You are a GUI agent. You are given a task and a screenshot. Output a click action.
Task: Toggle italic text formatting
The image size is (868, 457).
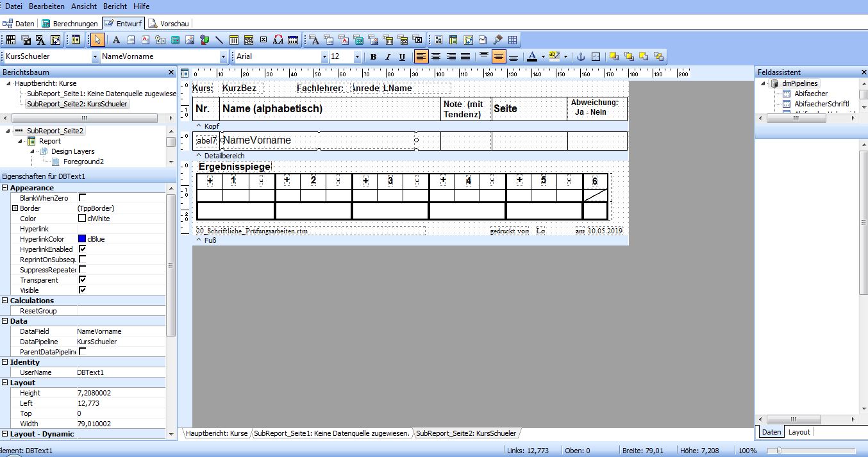click(387, 57)
